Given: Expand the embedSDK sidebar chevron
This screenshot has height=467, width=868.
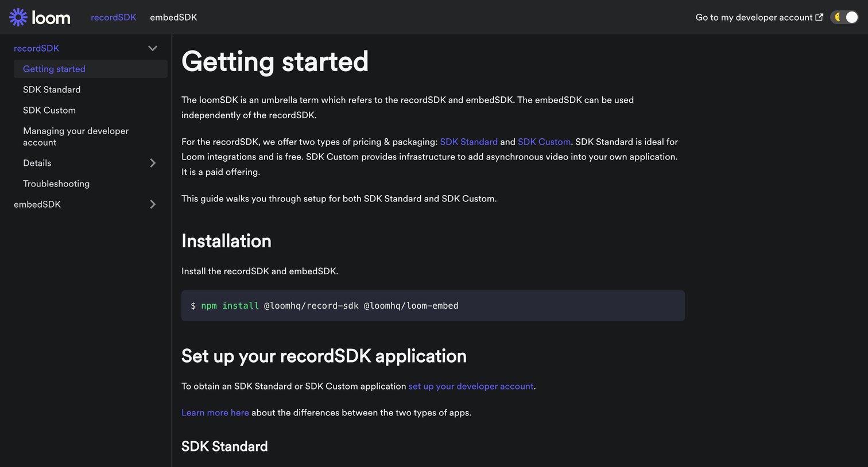Looking at the screenshot, I should (153, 204).
